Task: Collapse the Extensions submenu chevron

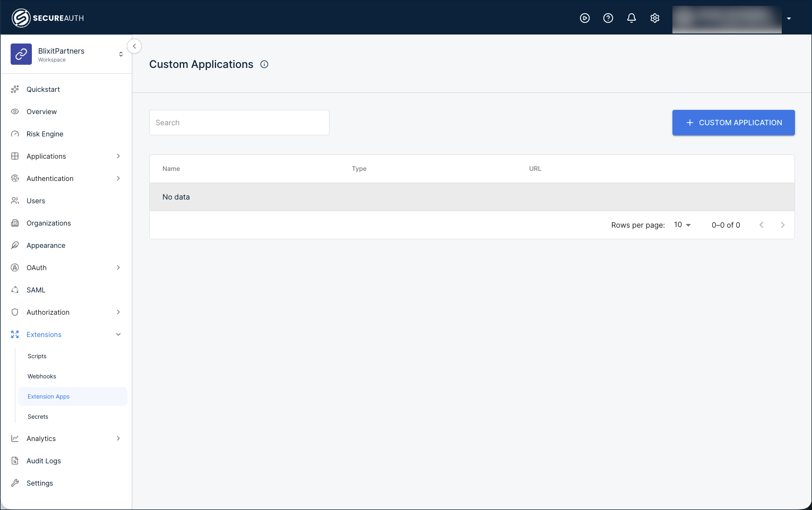Action: point(118,334)
